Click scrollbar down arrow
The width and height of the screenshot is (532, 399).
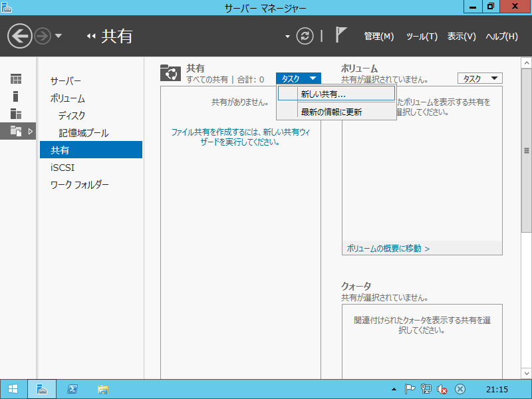[x=526, y=373]
